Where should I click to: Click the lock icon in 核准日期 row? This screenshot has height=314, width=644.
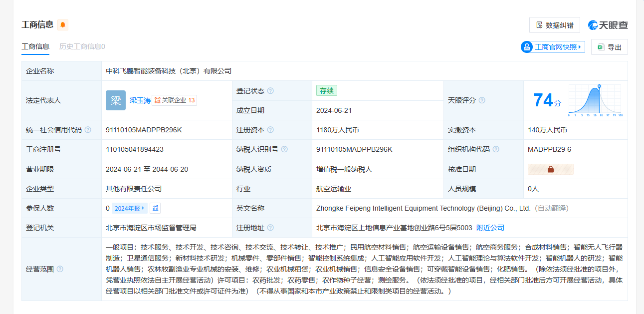pos(551,169)
